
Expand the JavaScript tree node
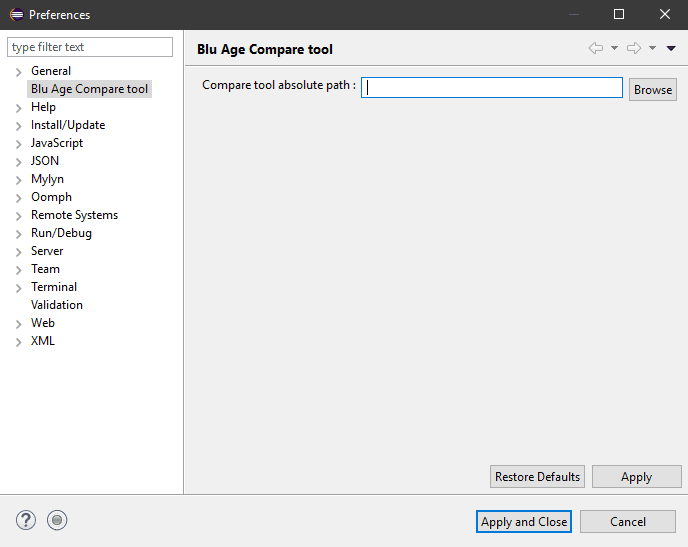click(x=18, y=144)
